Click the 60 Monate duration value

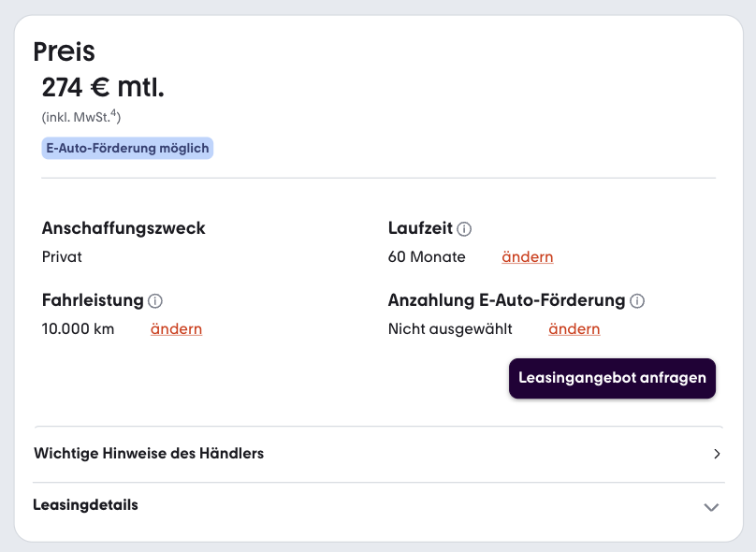pos(427,257)
